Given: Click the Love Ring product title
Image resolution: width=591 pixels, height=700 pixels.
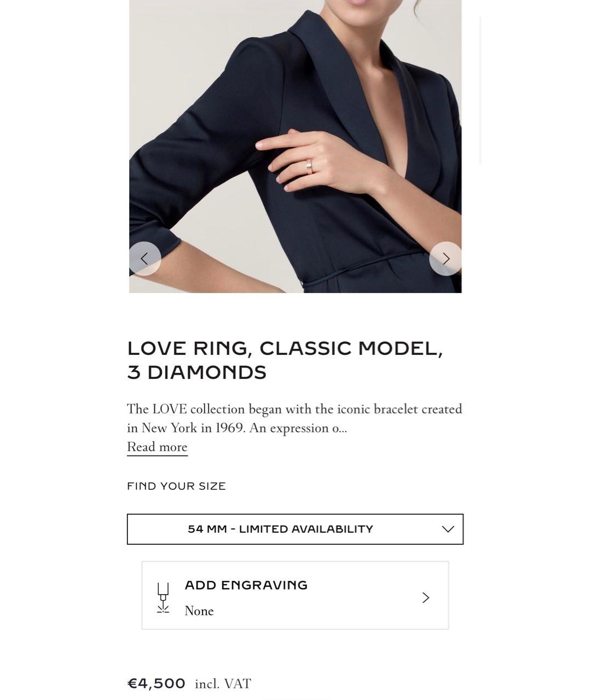Looking at the screenshot, I should coord(285,360).
